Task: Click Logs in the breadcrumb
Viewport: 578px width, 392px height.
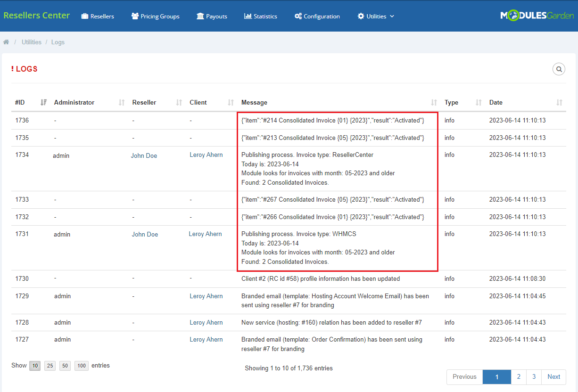Action: click(x=58, y=42)
